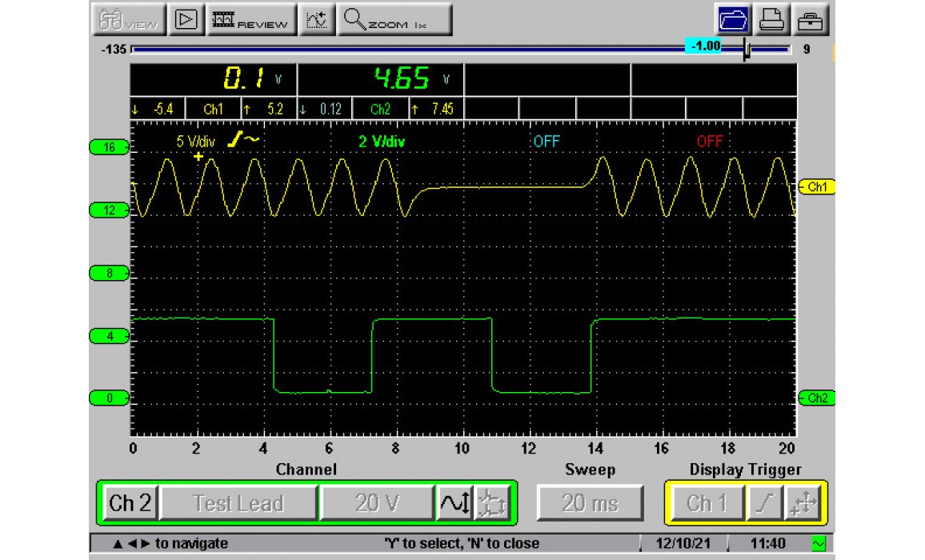Click the yellow Ch1 marker at right
The height and width of the screenshot is (560, 925).
tap(816, 186)
